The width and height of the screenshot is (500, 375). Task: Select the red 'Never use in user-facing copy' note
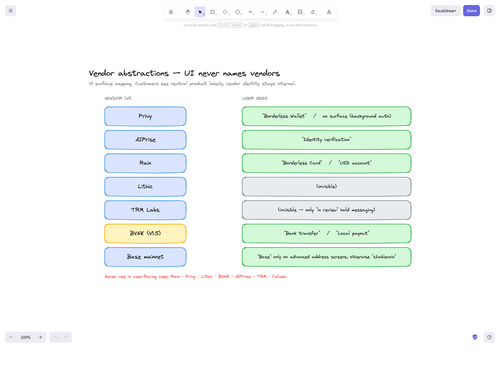pos(196,277)
